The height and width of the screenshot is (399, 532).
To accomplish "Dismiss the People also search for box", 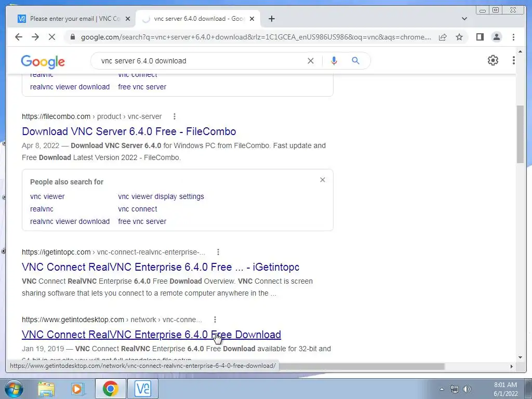I will pos(322,180).
